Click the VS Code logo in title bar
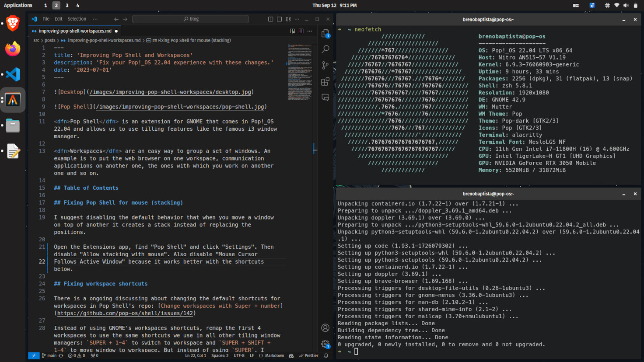The width and height of the screenshot is (644, 362). 34,19
